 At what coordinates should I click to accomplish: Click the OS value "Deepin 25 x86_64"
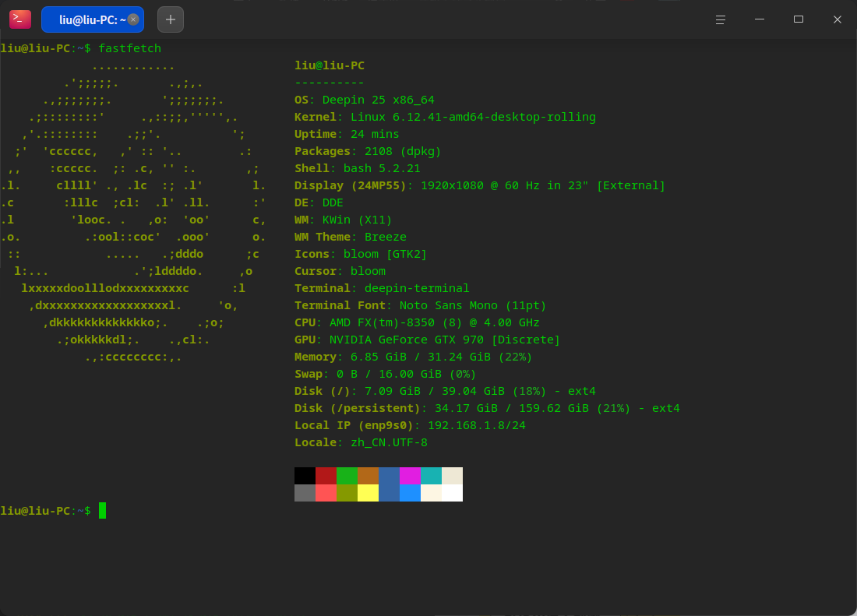(378, 100)
